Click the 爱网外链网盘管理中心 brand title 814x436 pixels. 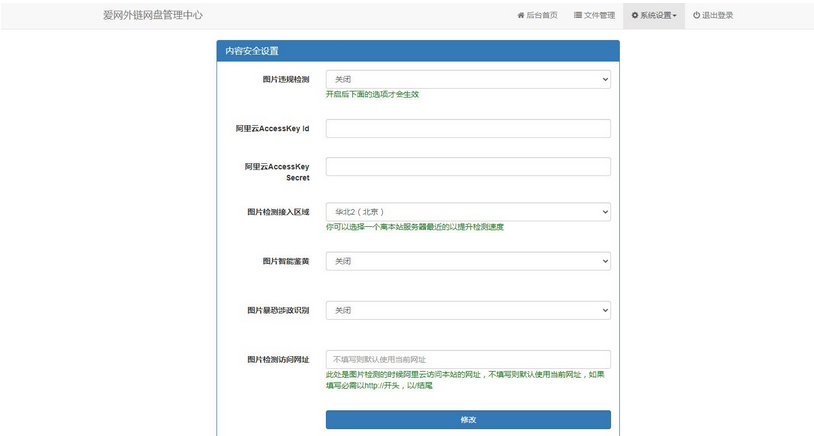153,15
